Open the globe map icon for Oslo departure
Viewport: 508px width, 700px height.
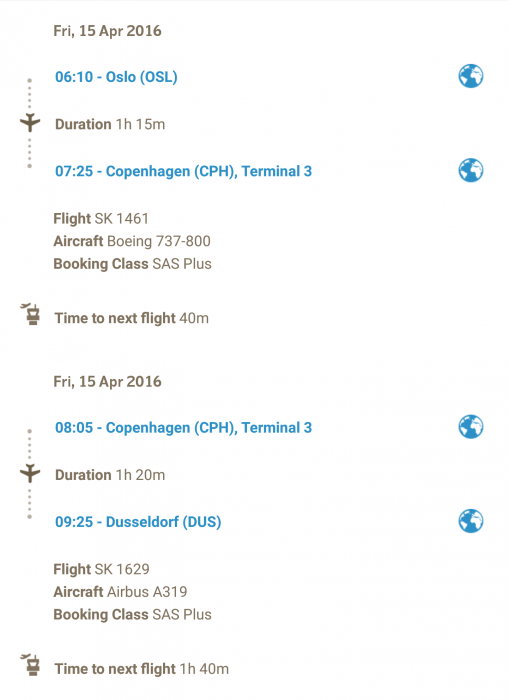471,76
